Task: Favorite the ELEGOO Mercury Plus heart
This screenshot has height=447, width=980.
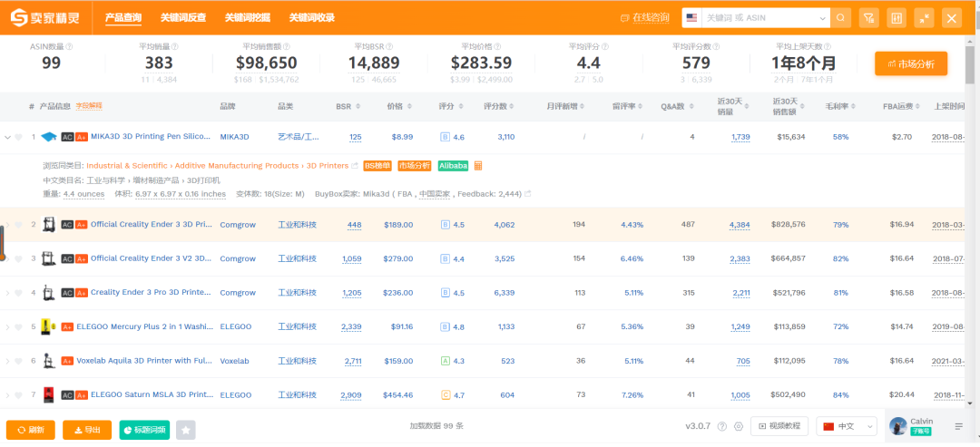Action: [19, 327]
